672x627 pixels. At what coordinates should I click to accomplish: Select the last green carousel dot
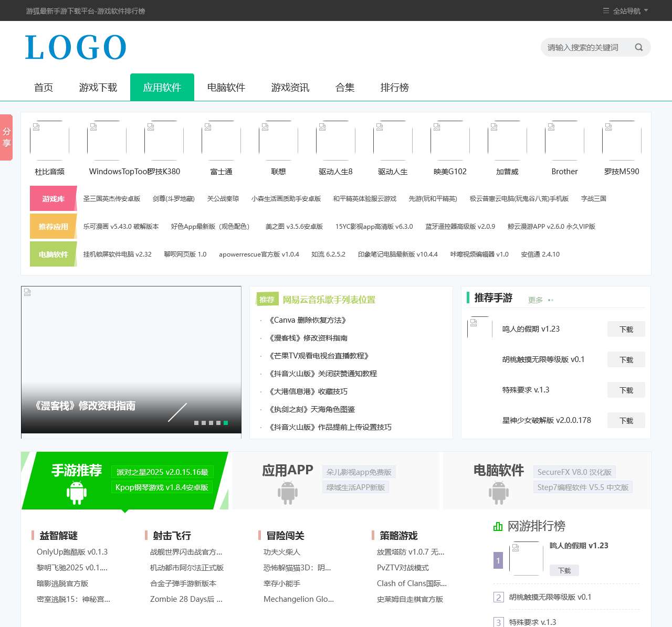(226, 422)
